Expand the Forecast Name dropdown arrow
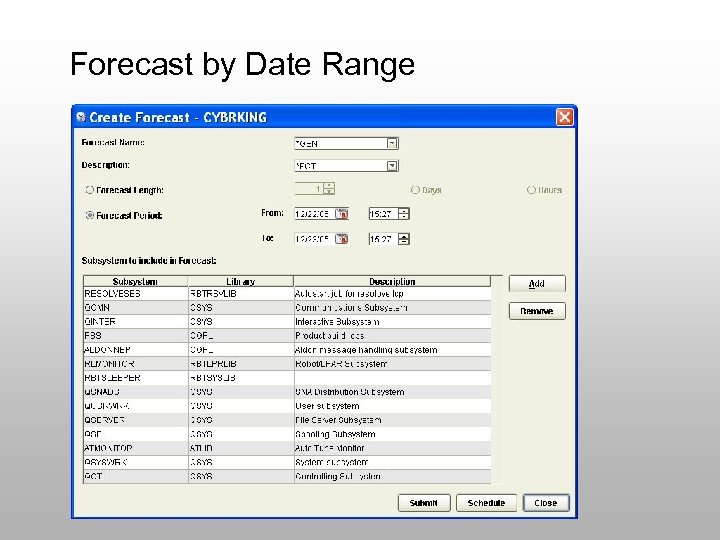The image size is (720, 540). click(392, 143)
